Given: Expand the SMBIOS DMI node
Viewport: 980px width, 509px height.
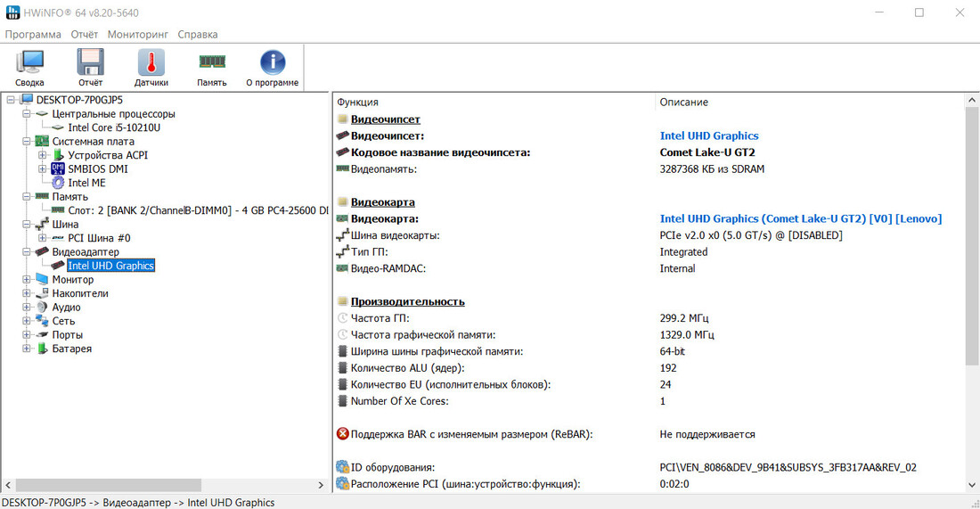Looking at the screenshot, I should pyautogui.click(x=42, y=168).
